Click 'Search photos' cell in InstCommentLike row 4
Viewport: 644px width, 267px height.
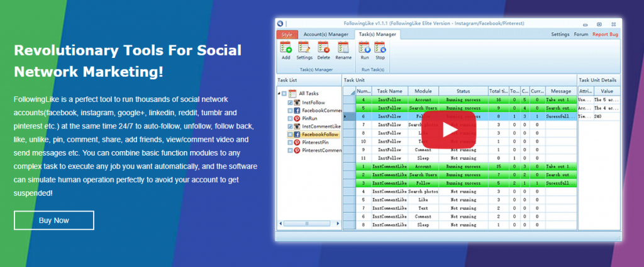click(423, 191)
